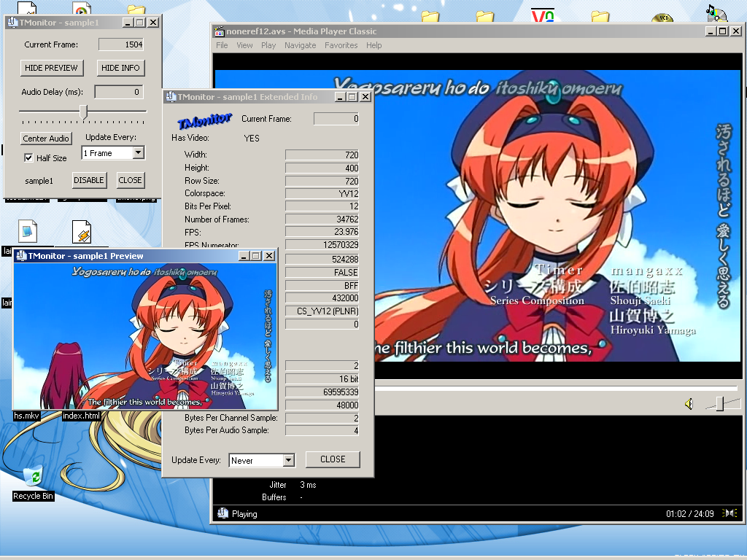747x560 pixels.
Task: Mute audio with the yellow speaker icon
Action: click(x=689, y=404)
